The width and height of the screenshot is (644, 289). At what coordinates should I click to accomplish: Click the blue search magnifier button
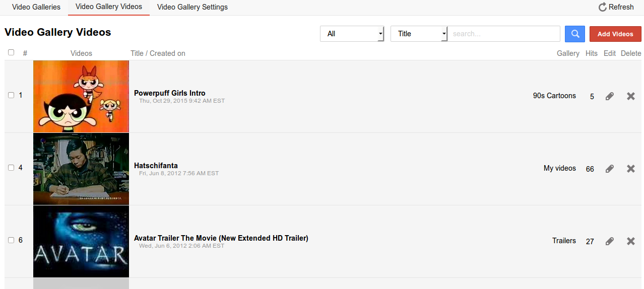[x=574, y=34]
